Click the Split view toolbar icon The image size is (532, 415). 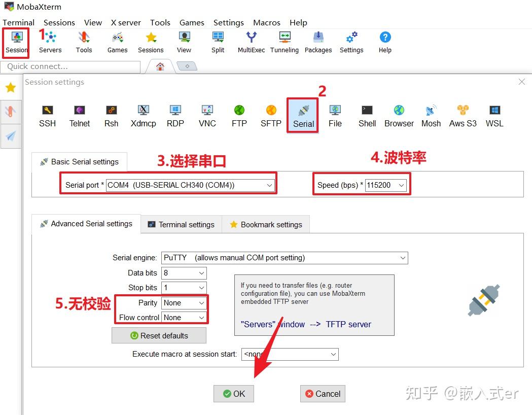click(x=218, y=41)
